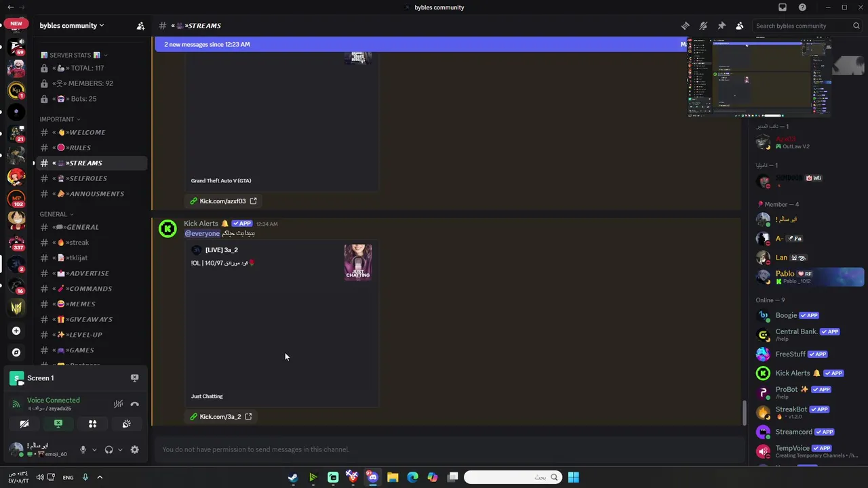The height and width of the screenshot is (488, 868).
Task: Stop streaming icon next to Screen 1
Action: (x=134, y=378)
